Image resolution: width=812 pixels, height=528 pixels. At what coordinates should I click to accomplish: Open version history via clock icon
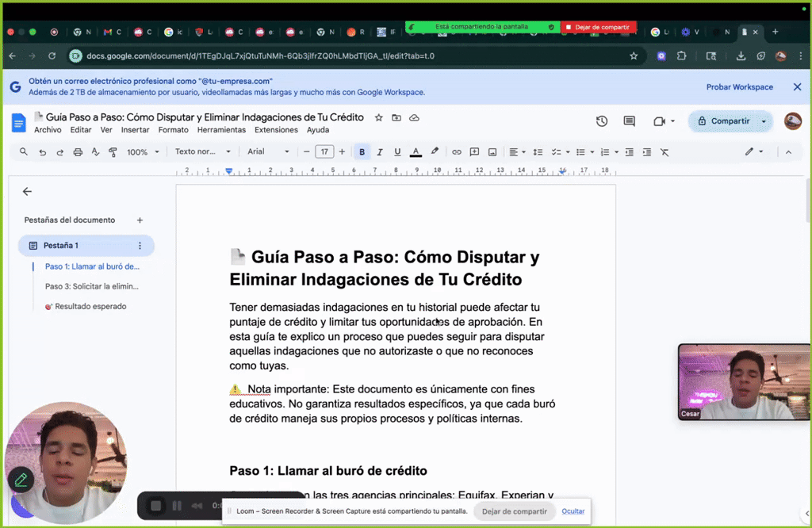602,121
